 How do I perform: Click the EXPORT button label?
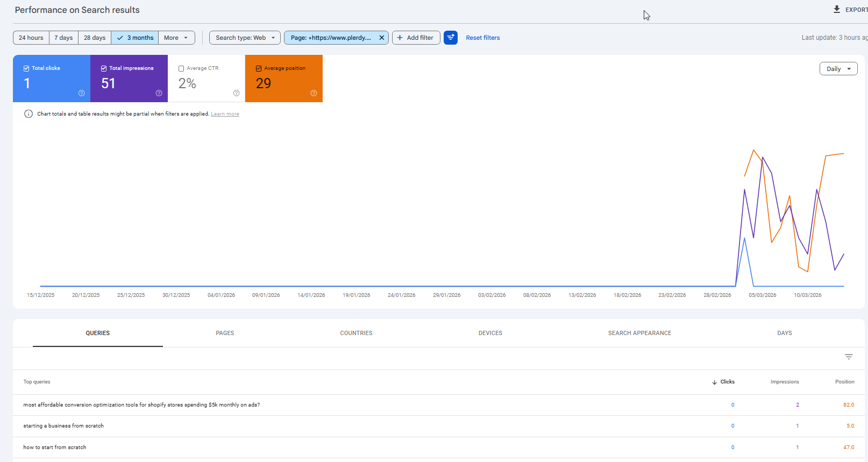point(856,10)
